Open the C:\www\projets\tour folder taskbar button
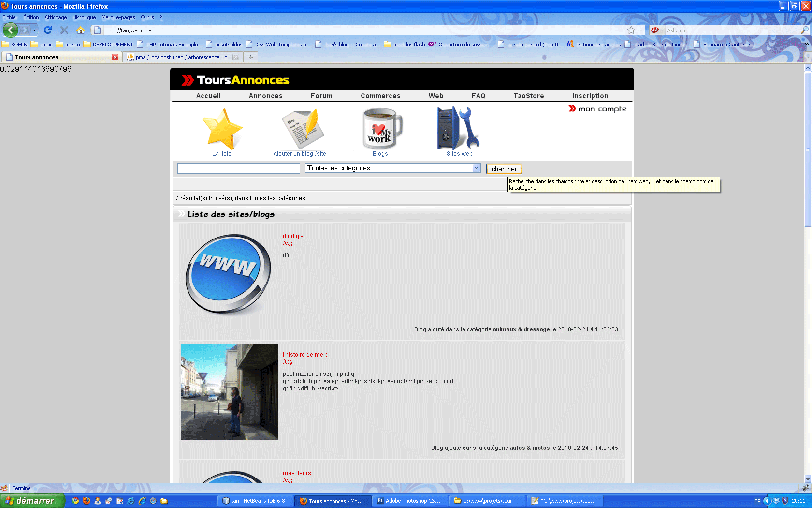 [487, 501]
